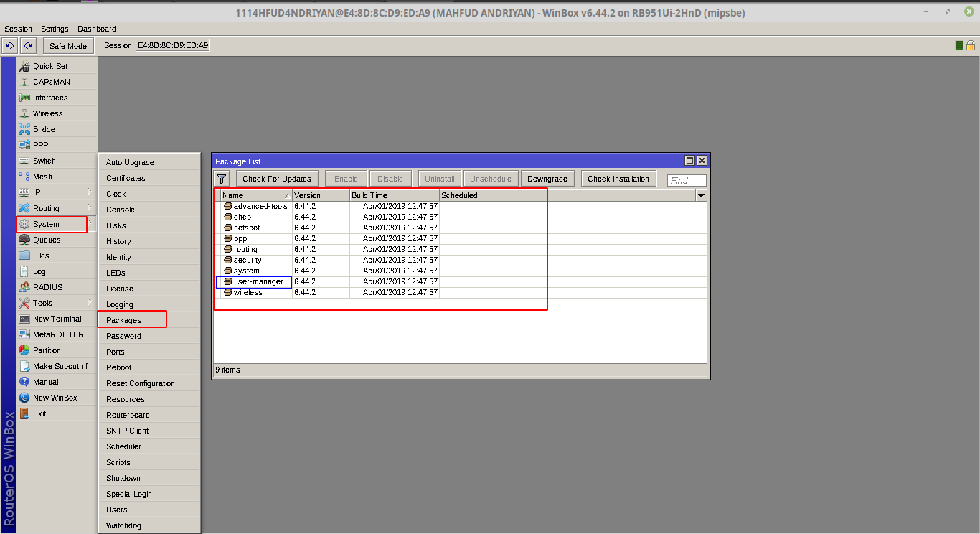Screen dimensions: 980x534
Task: Click the Uninstall button
Action: 440,179
